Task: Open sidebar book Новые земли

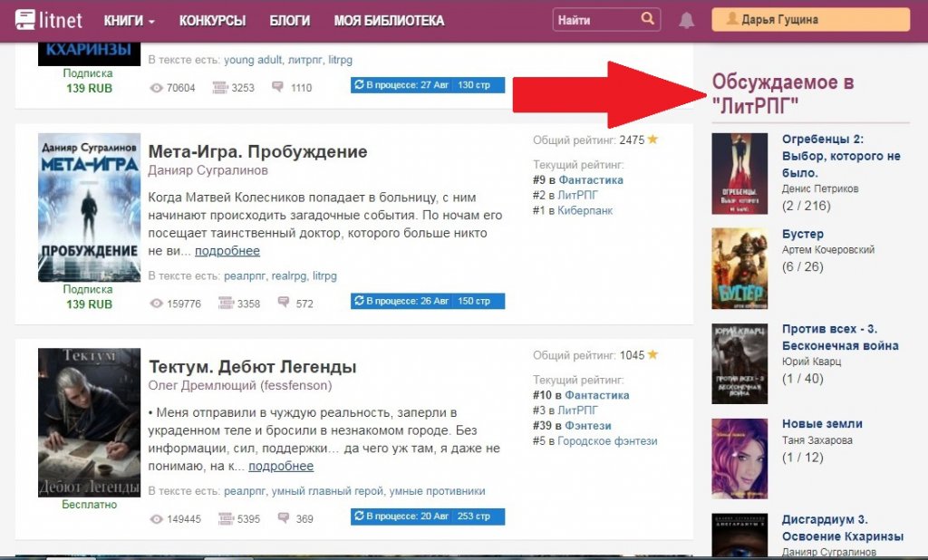Action: point(822,424)
